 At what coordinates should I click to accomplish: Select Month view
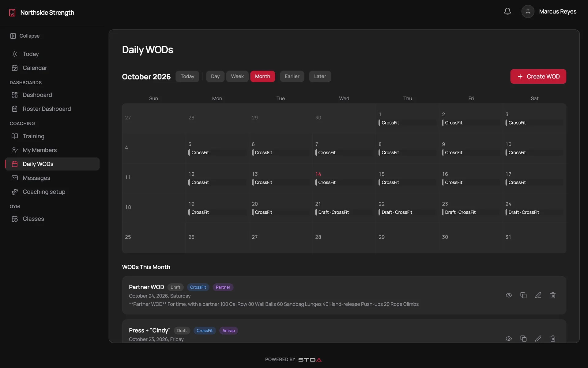tap(262, 76)
